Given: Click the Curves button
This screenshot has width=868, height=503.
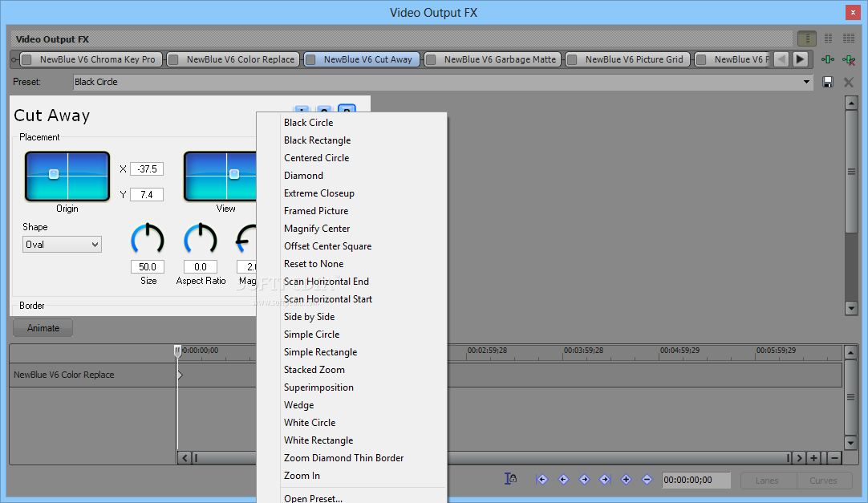Looking at the screenshot, I should point(823,481).
